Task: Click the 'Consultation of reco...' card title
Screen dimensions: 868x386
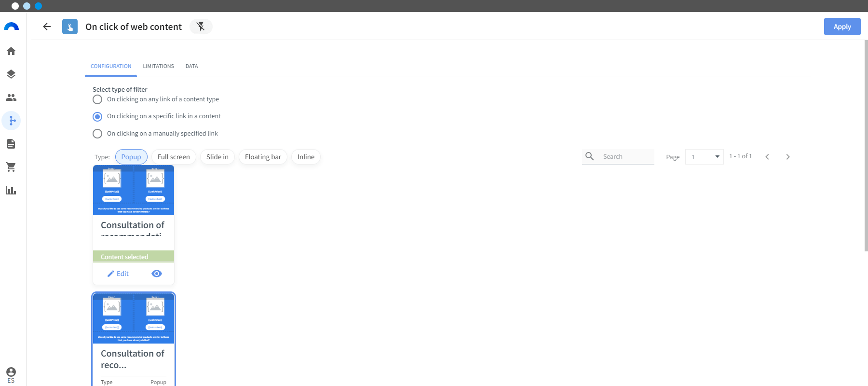Action: click(x=133, y=359)
